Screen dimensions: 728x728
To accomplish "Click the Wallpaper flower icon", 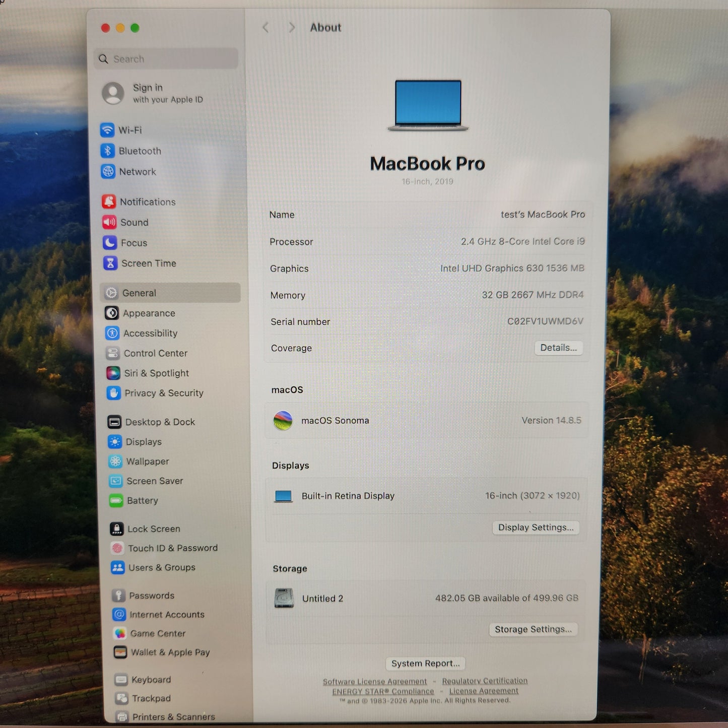I will [x=115, y=461].
